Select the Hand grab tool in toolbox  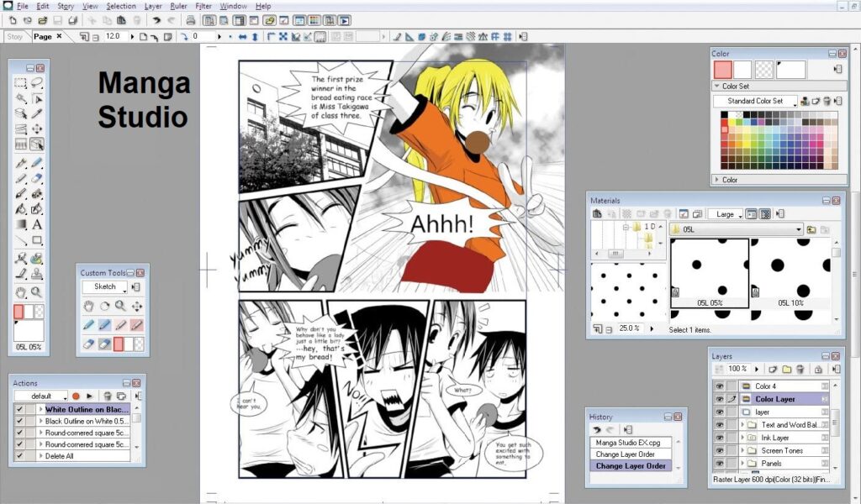click(20, 292)
